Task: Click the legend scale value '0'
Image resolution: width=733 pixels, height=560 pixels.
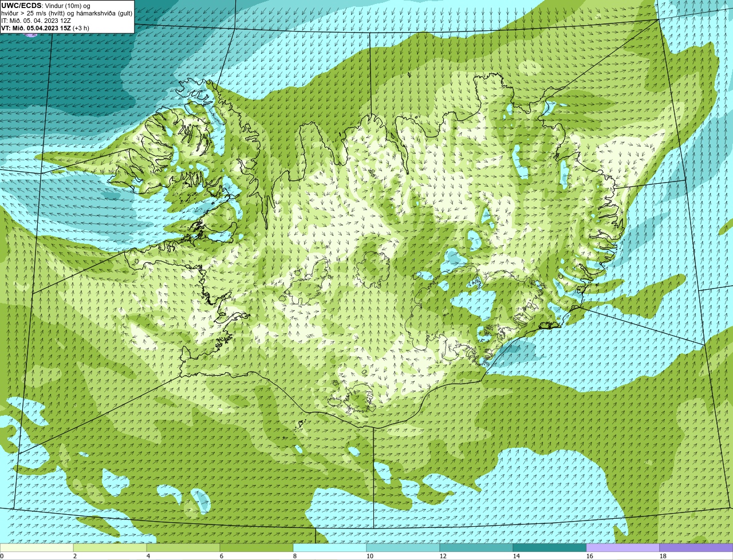Action: 2,556
